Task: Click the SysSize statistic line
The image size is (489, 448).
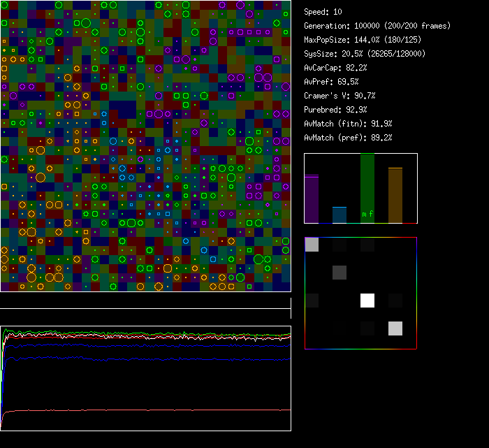Action: click(365, 54)
